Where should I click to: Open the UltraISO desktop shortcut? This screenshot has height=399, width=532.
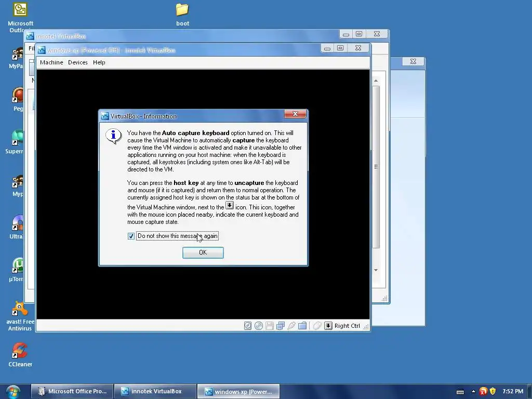click(x=18, y=228)
